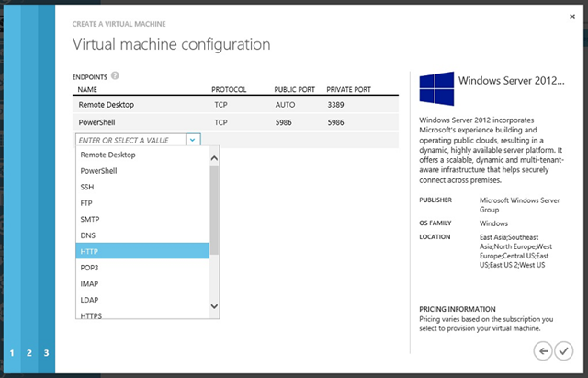Click the PUBLIC PORT column header
Viewport: 588px width, 378px height.
click(294, 90)
